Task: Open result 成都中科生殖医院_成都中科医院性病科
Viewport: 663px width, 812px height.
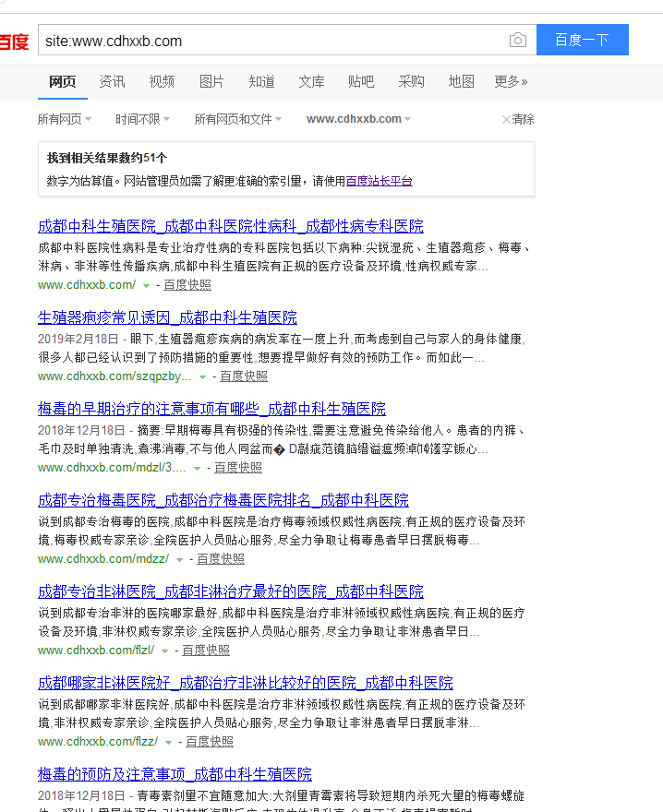Action: [231, 226]
